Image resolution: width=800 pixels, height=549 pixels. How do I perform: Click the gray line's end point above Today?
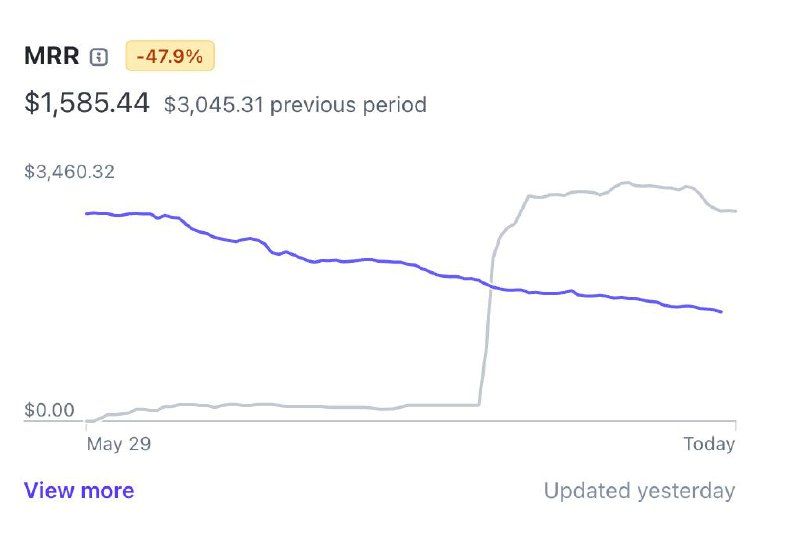tap(735, 211)
